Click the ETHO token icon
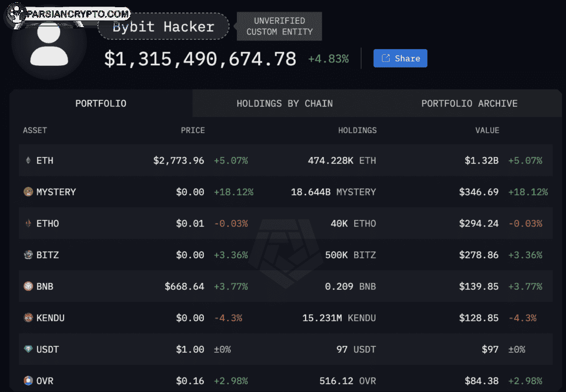Image resolution: width=566 pixels, height=392 pixels. point(28,223)
